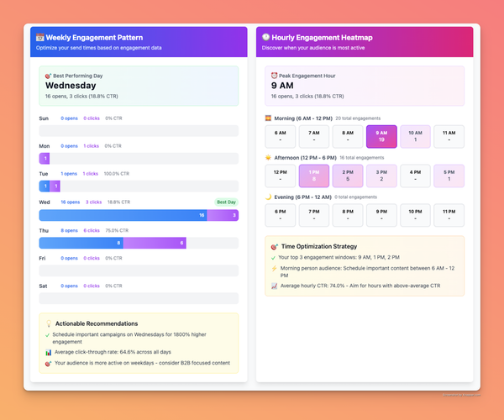The height and width of the screenshot is (420, 504).
Task: Click the sunrise icon next to Morning
Action: (x=268, y=118)
